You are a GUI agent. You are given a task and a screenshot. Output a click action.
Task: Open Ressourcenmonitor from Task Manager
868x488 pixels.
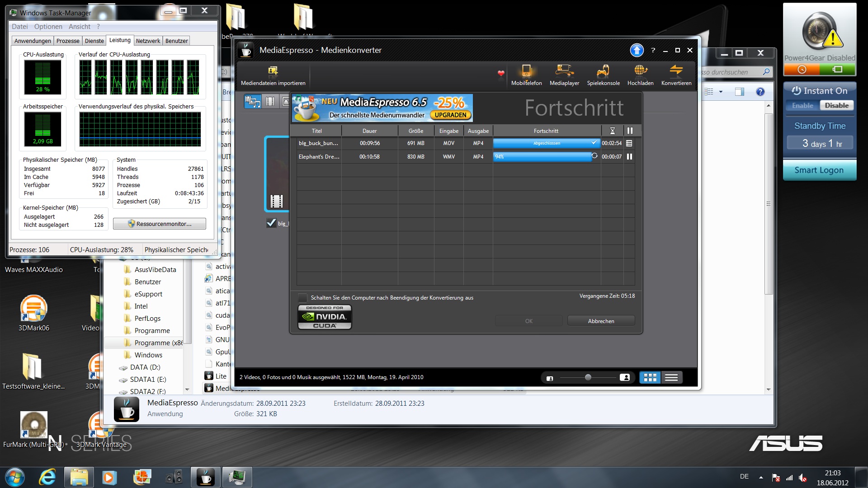coord(160,224)
